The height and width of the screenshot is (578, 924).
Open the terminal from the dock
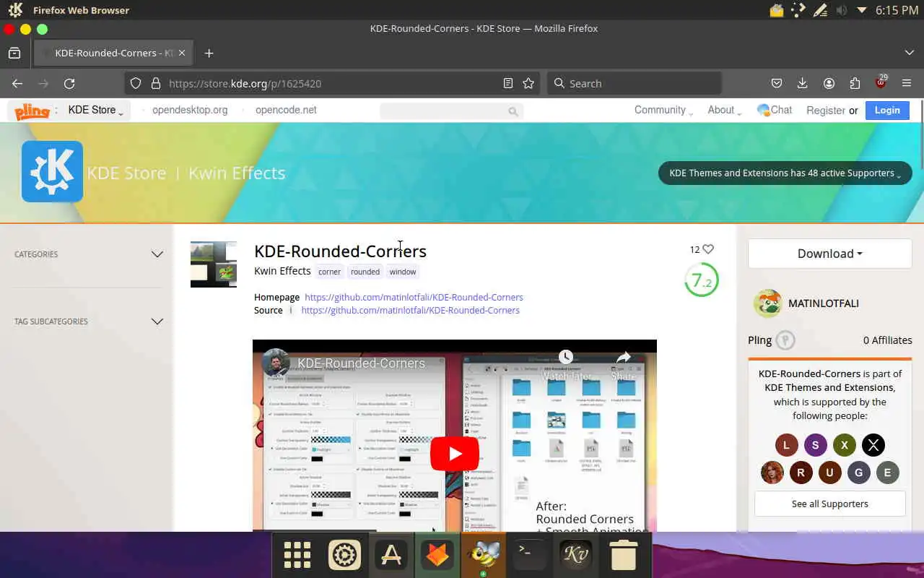pyautogui.click(x=530, y=555)
